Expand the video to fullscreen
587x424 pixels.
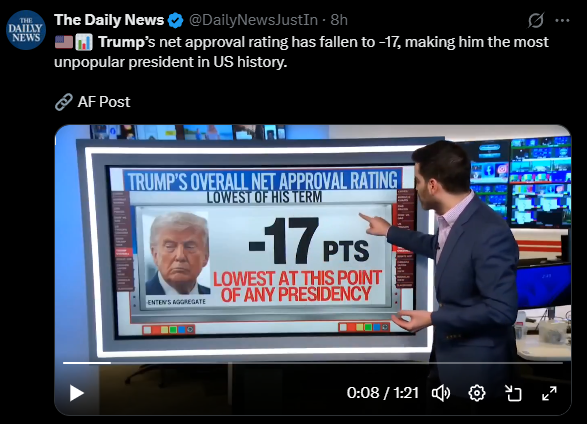click(x=549, y=393)
